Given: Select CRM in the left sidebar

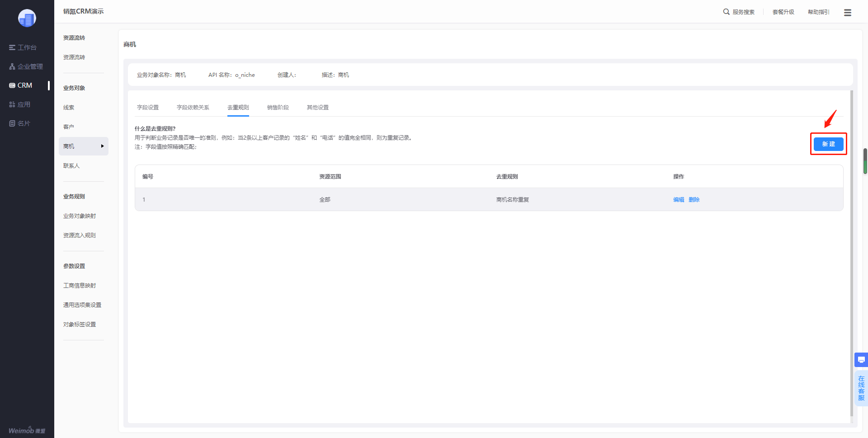Looking at the screenshot, I should (x=21, y=85).
